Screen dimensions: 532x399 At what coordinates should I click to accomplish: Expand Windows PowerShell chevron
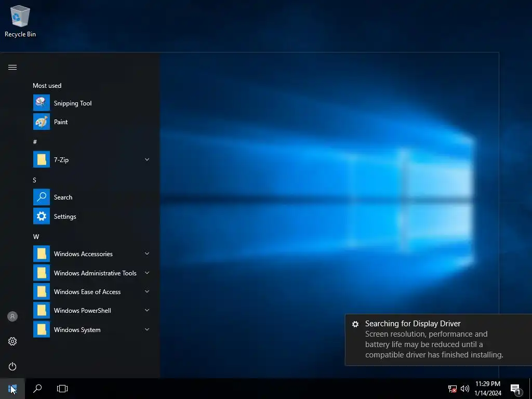coord(147,310)
